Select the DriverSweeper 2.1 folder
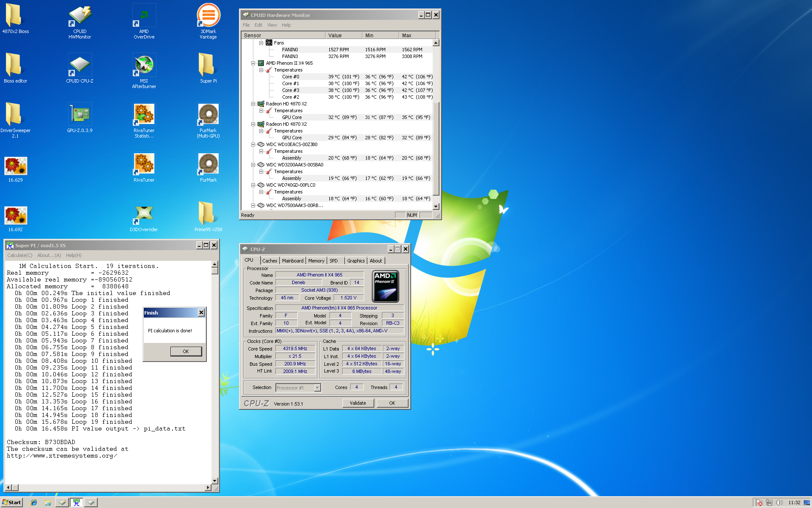The width and height of the screenshot is (812, 508). 15,121
